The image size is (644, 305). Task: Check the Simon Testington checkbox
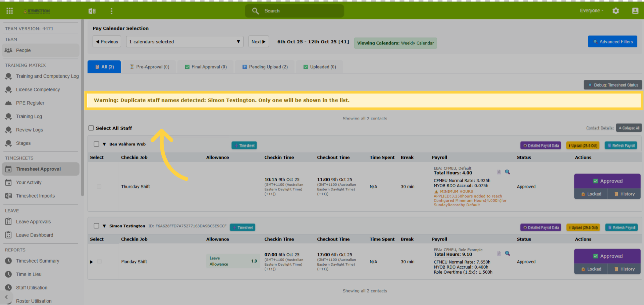[x=96, y=226]
